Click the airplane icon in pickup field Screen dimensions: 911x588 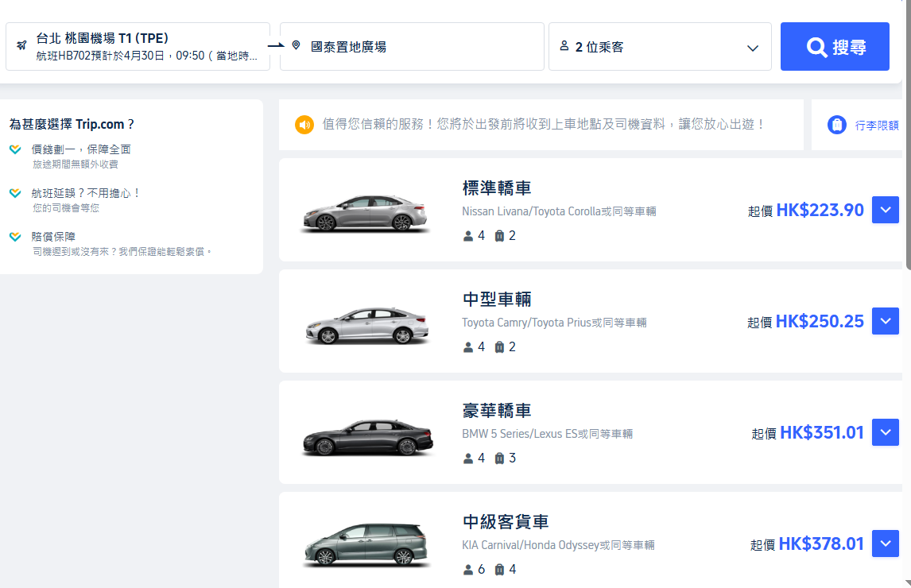coord(21,45)
